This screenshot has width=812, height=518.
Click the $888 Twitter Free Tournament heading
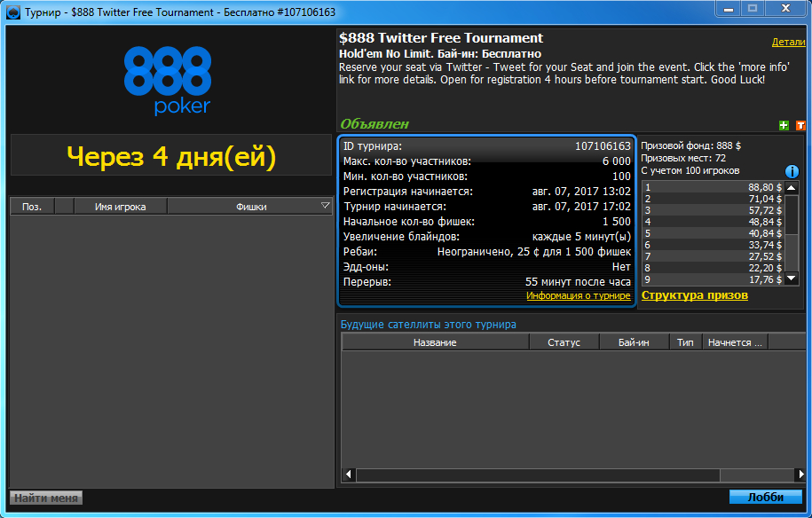point(441,38)
